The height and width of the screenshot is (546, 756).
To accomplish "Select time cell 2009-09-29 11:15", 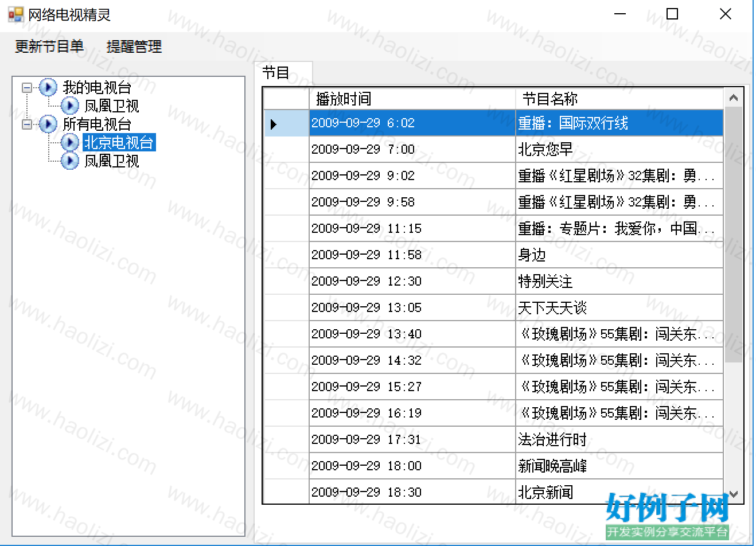I will pyautogui.click(x=412, y=228).
